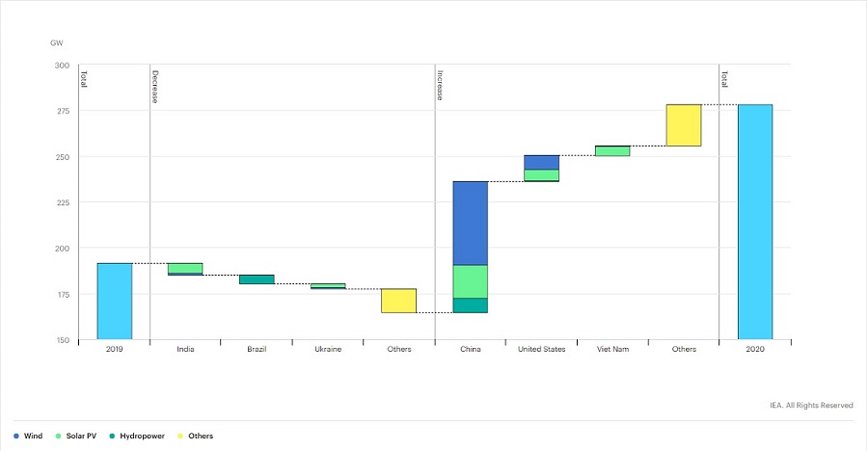
Task: Toggle the yellow Others legend item
Action: (195, 436)
